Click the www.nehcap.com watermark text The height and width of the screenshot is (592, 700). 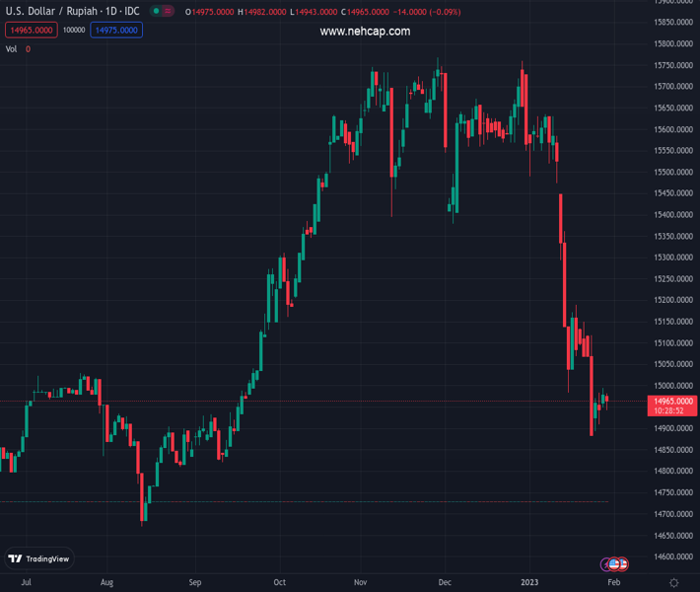click(365, 32)
